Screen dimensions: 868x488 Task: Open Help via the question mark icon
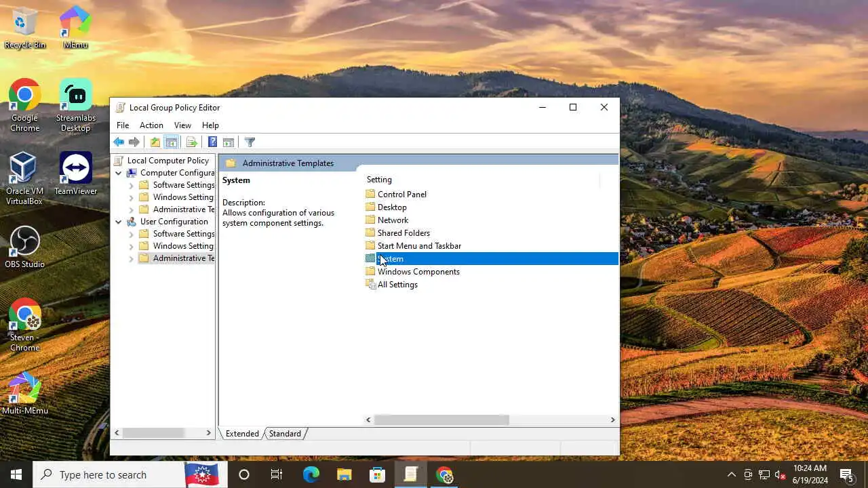pos(212,142)
